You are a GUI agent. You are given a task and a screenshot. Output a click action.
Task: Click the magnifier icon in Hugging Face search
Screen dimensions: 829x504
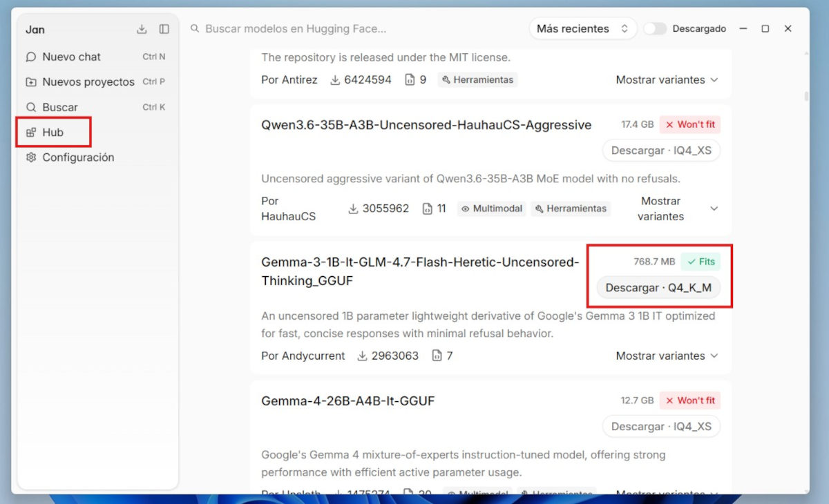(195, 29)
